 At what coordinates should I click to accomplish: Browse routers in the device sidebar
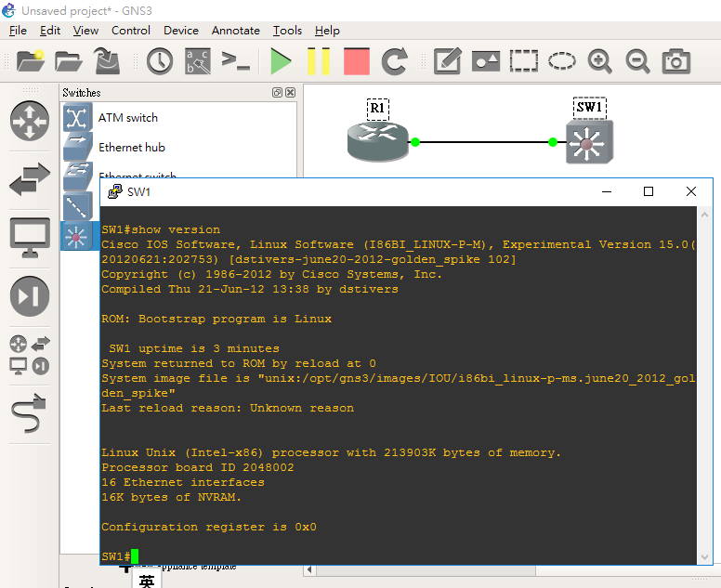click(30, 121)
